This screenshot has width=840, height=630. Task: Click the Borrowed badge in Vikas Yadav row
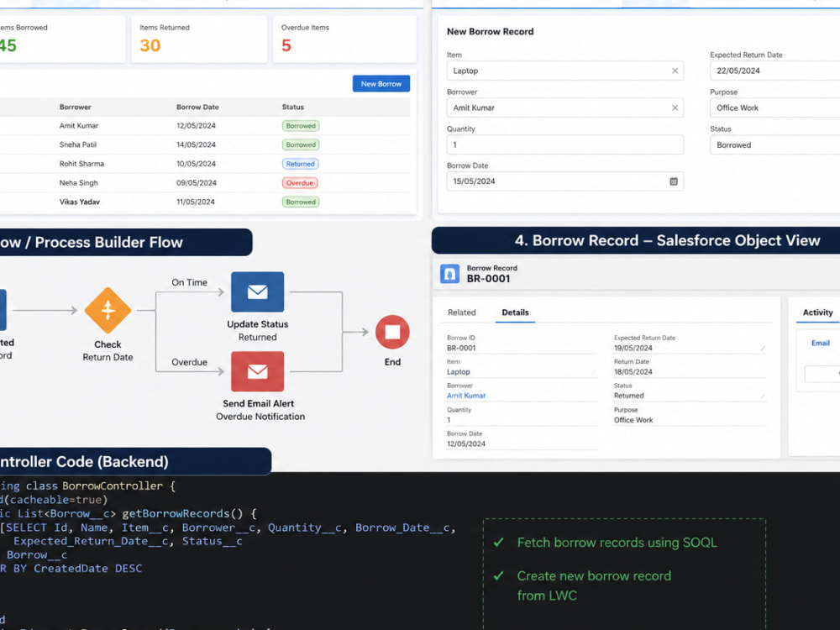coord(301,202)
